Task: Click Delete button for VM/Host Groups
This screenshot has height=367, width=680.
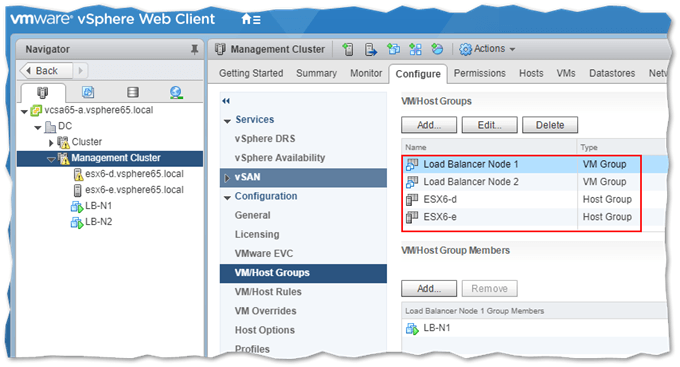Action: click(x=550, y=125)
